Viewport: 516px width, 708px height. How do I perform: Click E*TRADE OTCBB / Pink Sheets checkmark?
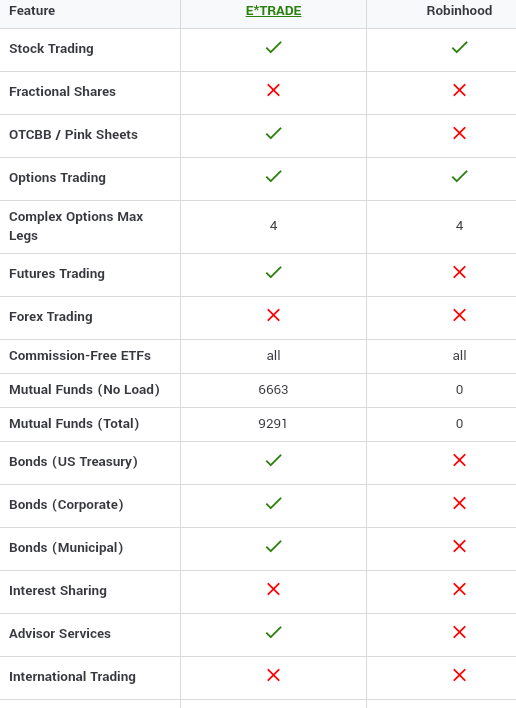click(x=274, y=133)
